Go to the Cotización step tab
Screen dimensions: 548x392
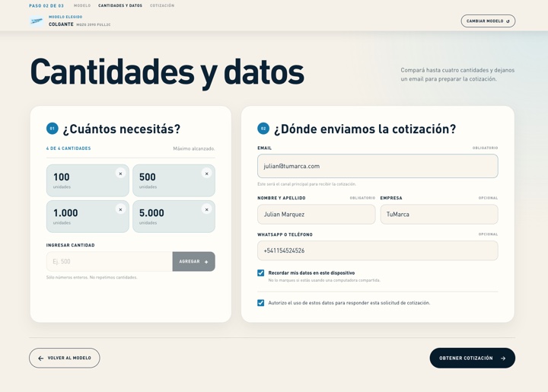click(162, 5)
